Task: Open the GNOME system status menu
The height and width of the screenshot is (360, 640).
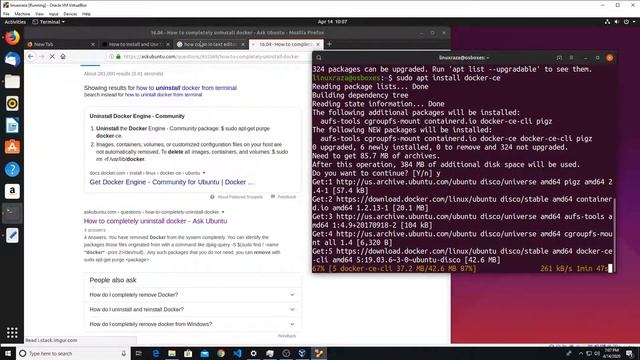Action: click(x=621, y=22)
